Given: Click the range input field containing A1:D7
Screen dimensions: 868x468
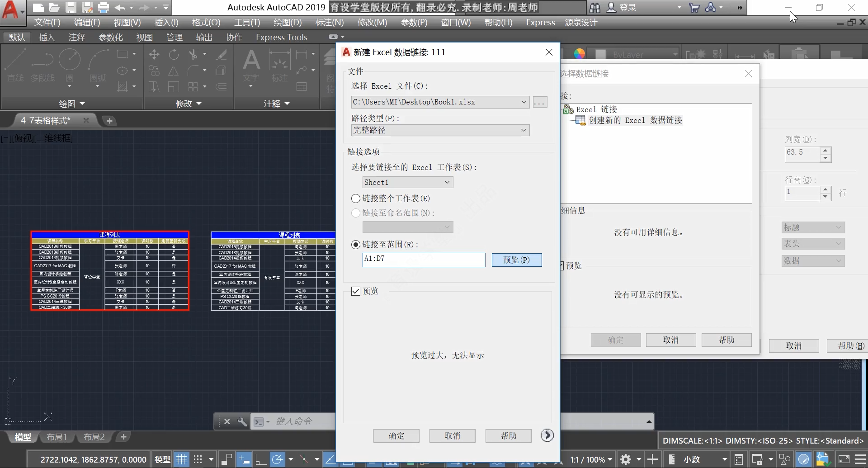Looking at the screenshot, I should 424,260.
